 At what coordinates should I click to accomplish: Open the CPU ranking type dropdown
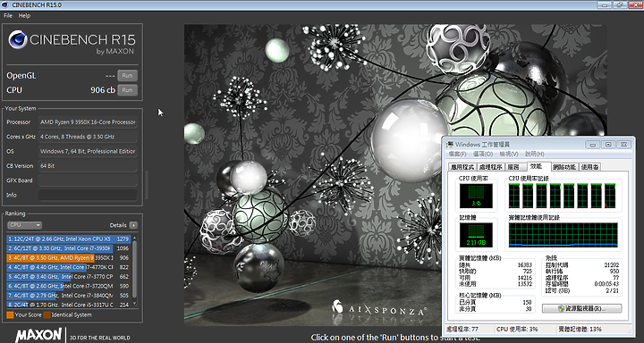coord(25,225)
